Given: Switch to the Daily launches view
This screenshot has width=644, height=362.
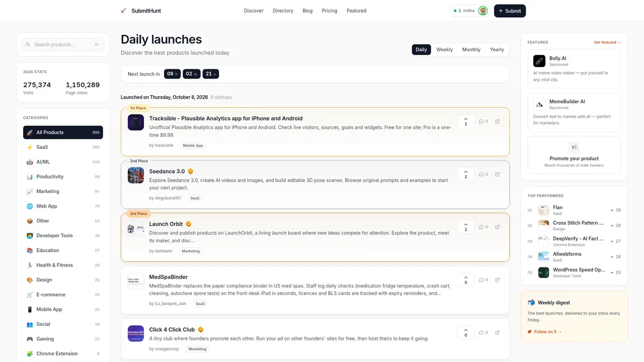Looking at the screenshot, I should pos(422,50).
